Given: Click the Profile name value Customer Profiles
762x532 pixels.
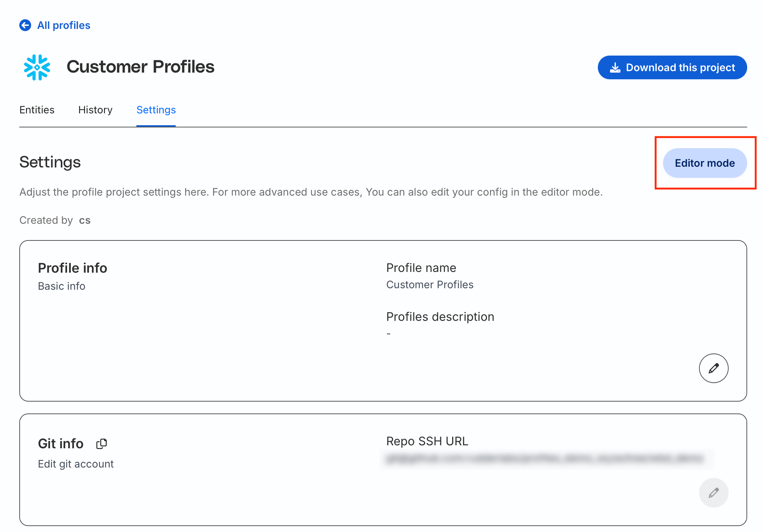Looking at the screenshot, I should click(x=430, y=285).
